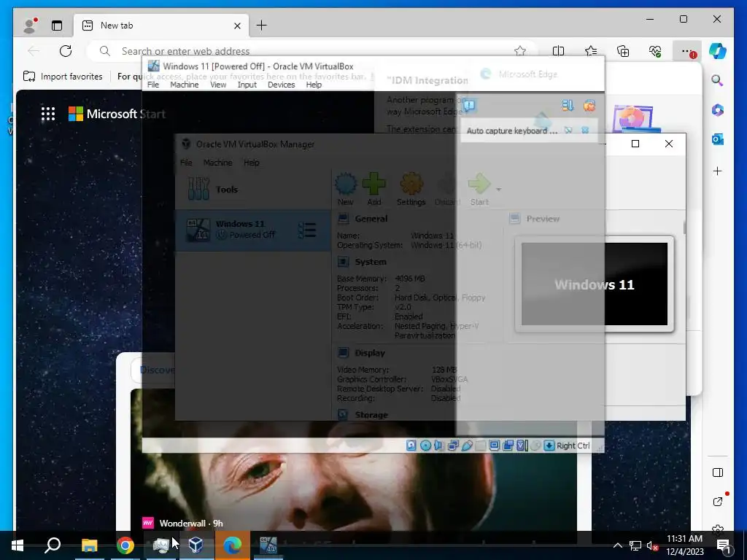Click the Edge sidebar search icon
747x560 pixels.
[x=718, y=80]
